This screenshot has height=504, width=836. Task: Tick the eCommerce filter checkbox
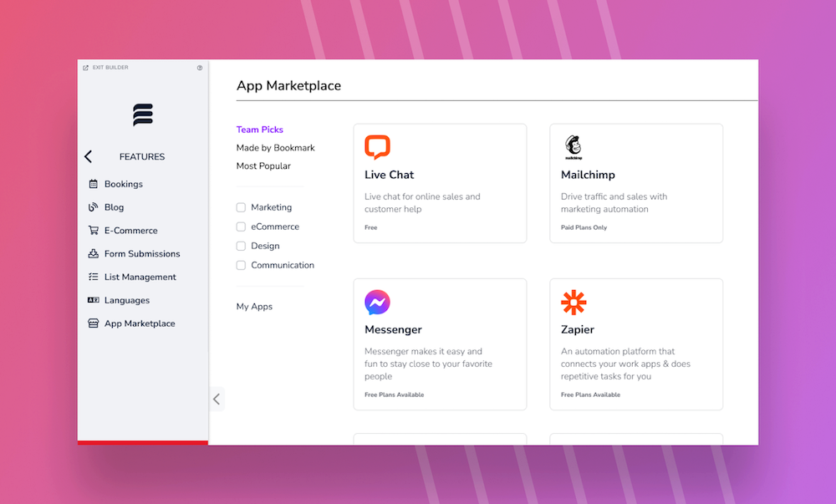point(241,227)
